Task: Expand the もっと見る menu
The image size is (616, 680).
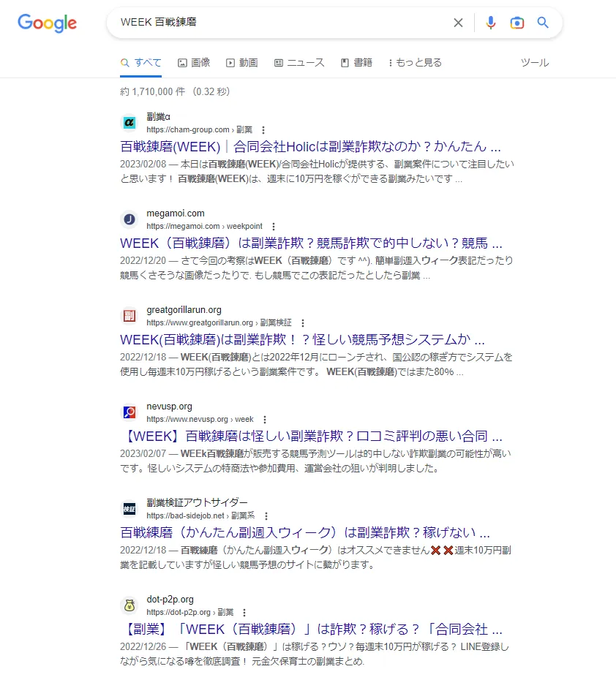Action: pos(415,63)
